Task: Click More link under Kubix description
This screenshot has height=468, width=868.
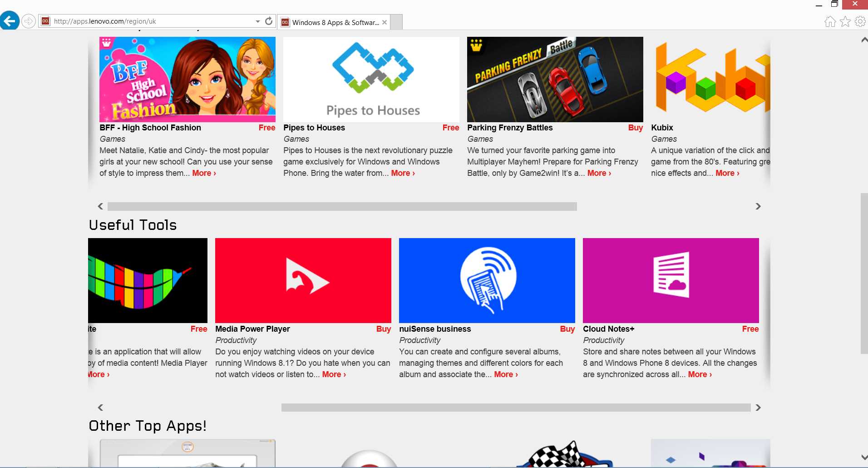Action: (727, 173)
